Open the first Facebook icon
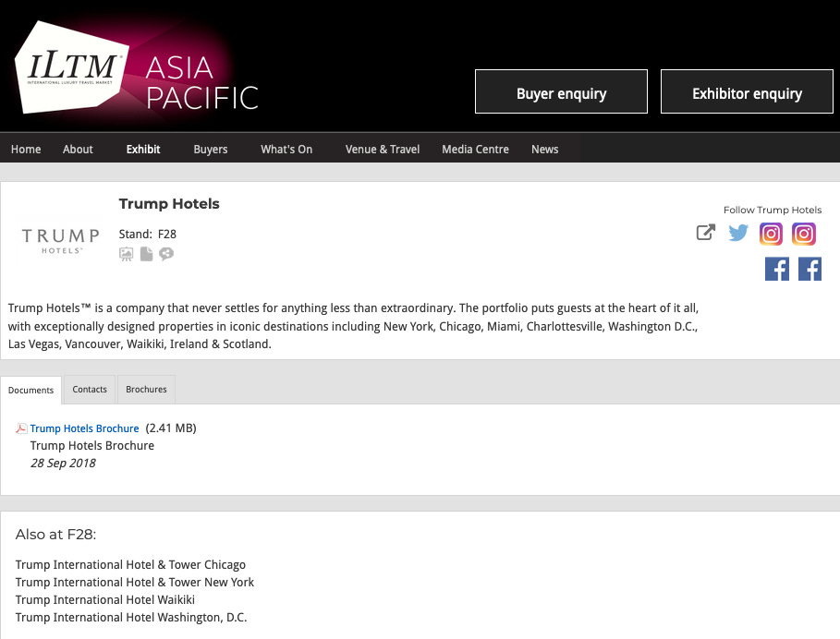Image resolution: width=840 pixels, height=639 pixels. pyautogui.click(x=777, y=269)
